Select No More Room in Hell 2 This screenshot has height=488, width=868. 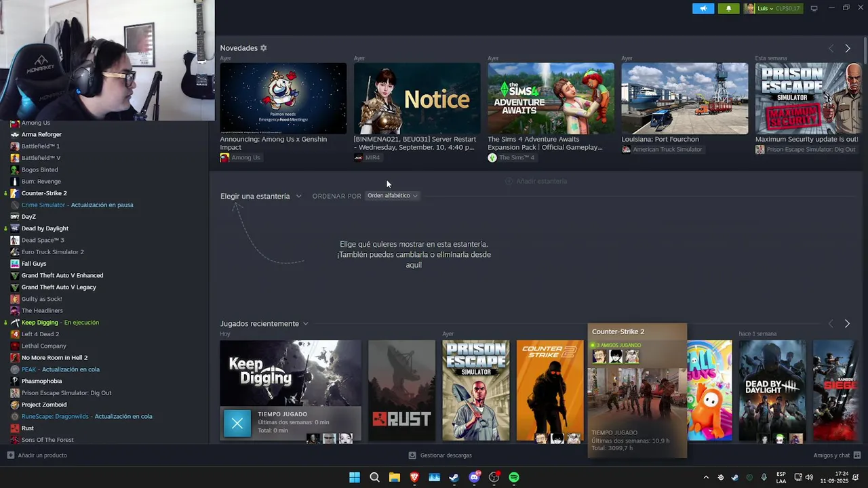click(x=54, y=357)
